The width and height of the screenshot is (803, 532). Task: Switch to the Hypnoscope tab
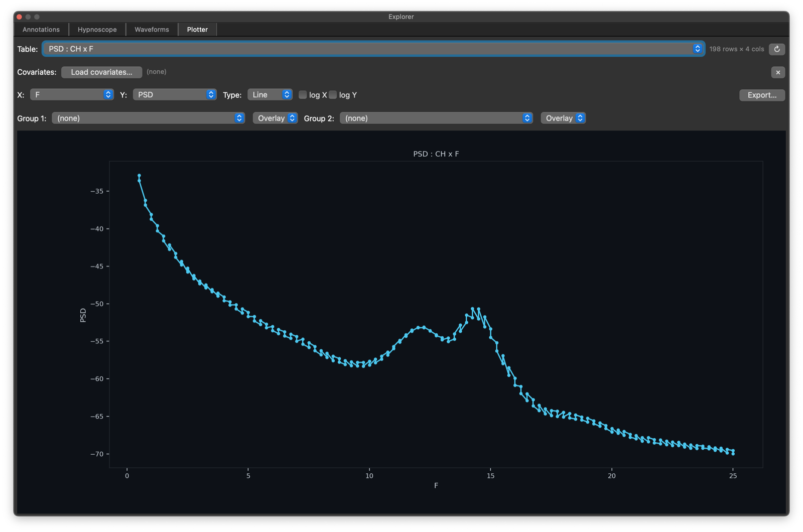coord(97,30)
